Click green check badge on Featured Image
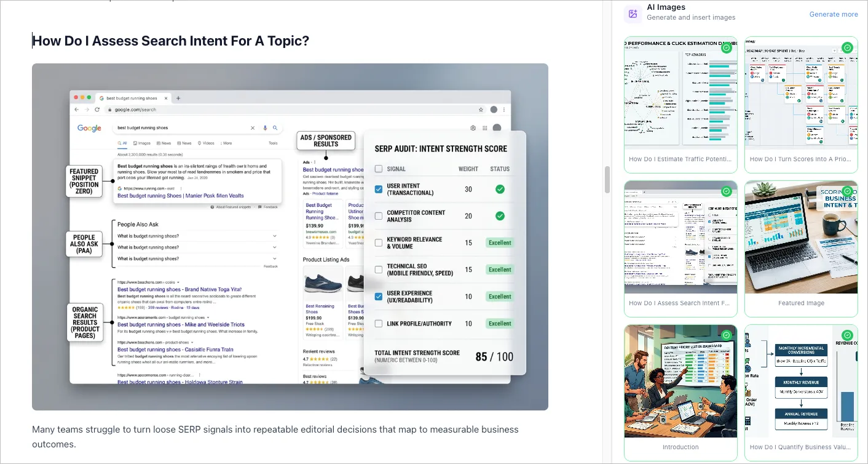868x464 pixels. coord(847,191)
